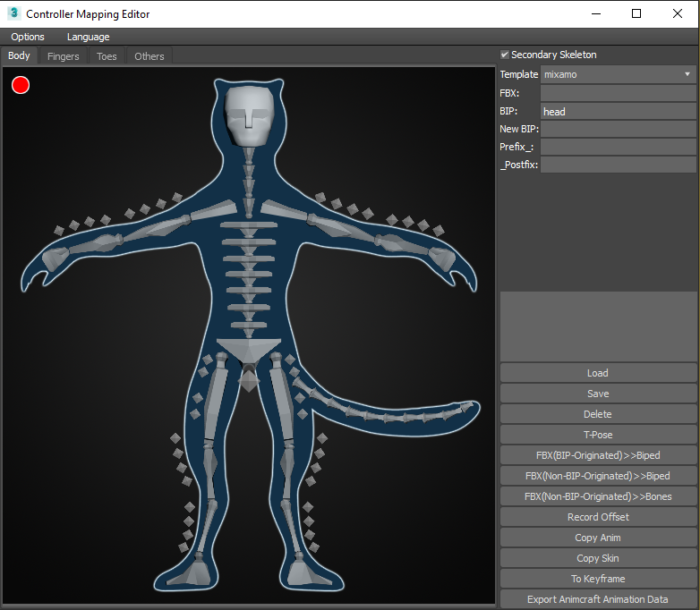Click Export Animcraft Animation Data button
The height and width of the screenshot is (610, 700).
coord(597,599)
